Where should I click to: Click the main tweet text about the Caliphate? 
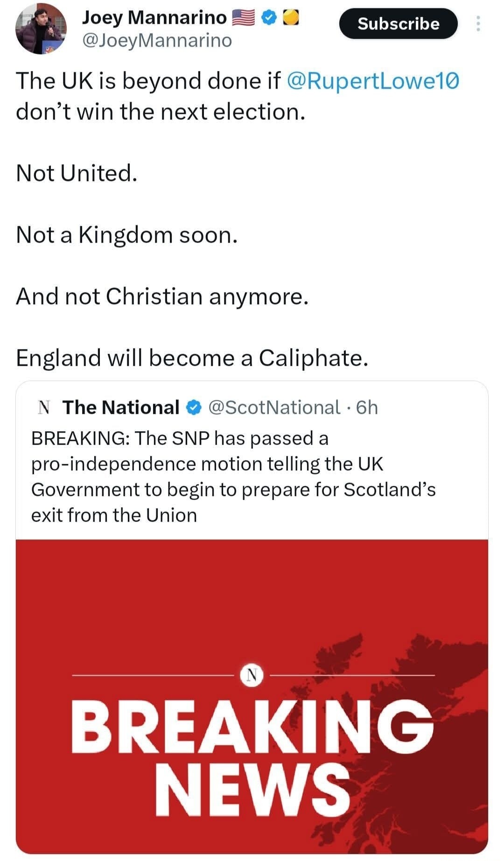191,358
